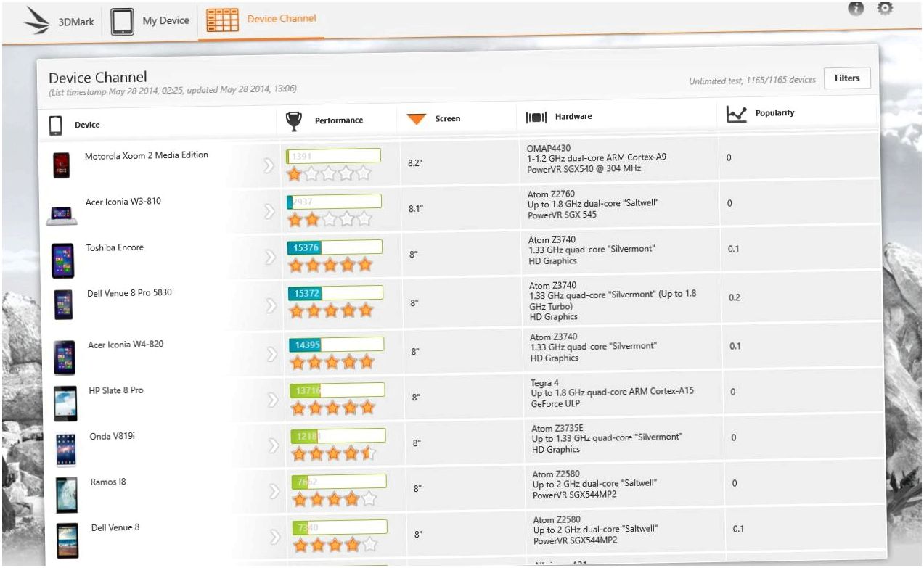Click the 15376 score bar for Toshiba Encore

pyautogui.click(x=335, y=247)
